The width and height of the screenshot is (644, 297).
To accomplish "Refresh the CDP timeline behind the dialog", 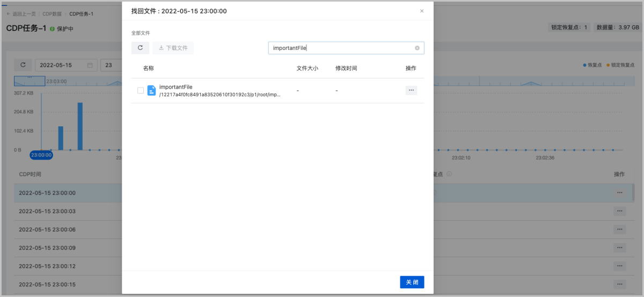I will [x=23, y=65].
